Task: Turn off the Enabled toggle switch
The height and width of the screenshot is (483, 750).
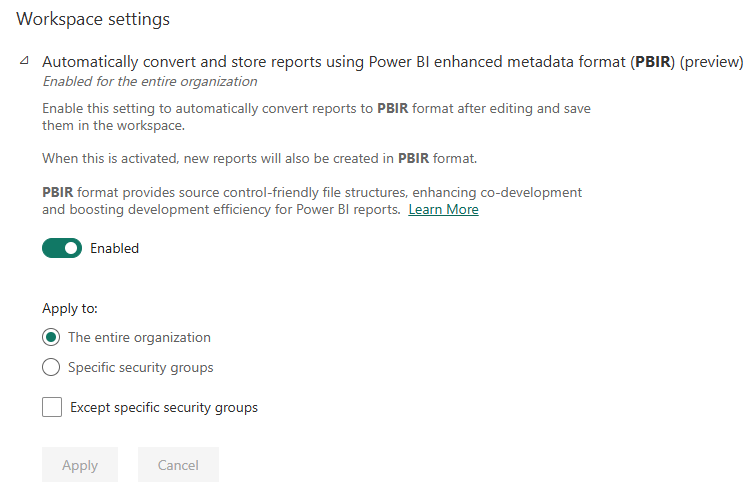Action: [x=62, y=248]
